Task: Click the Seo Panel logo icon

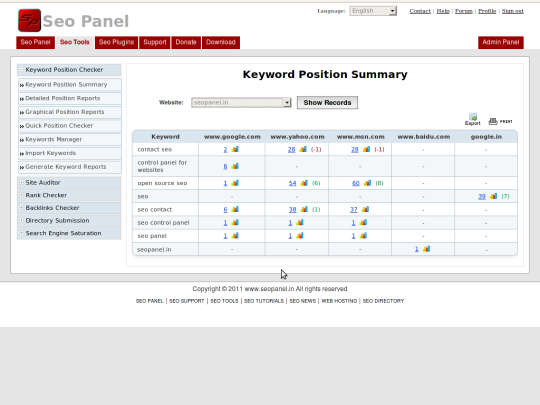Action: point(30,20)
